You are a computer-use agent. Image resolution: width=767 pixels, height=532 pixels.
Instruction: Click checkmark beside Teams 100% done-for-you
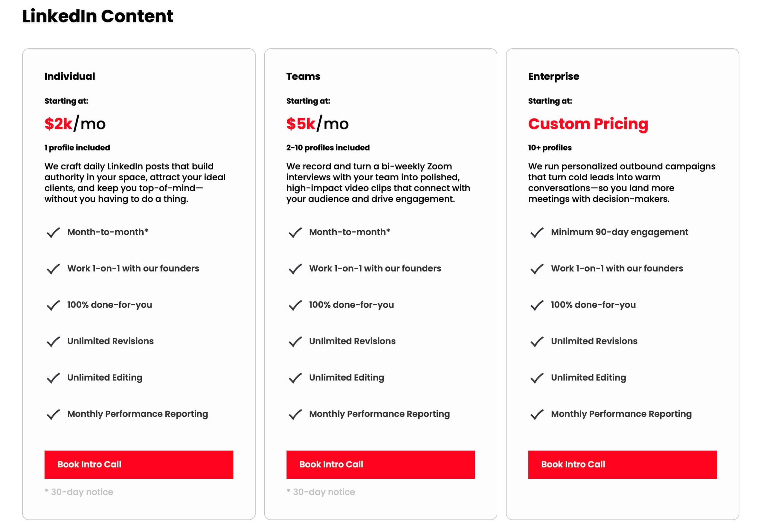tap(295, 305)
